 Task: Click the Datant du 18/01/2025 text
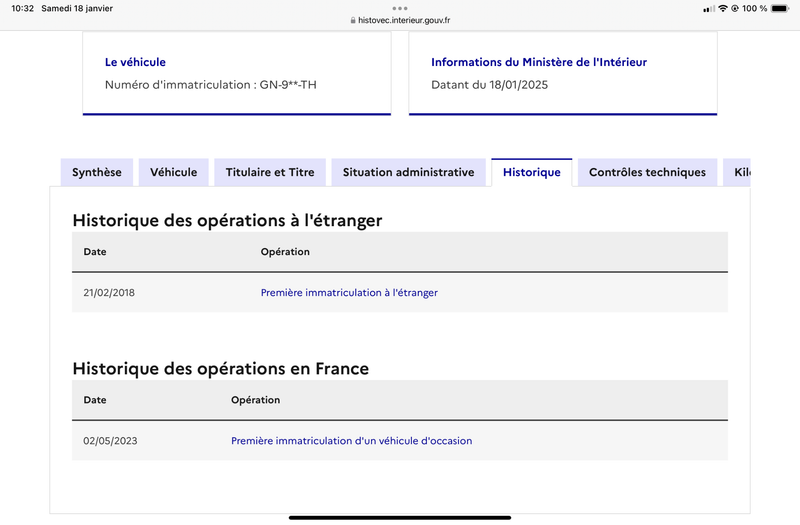coord(489,85)
